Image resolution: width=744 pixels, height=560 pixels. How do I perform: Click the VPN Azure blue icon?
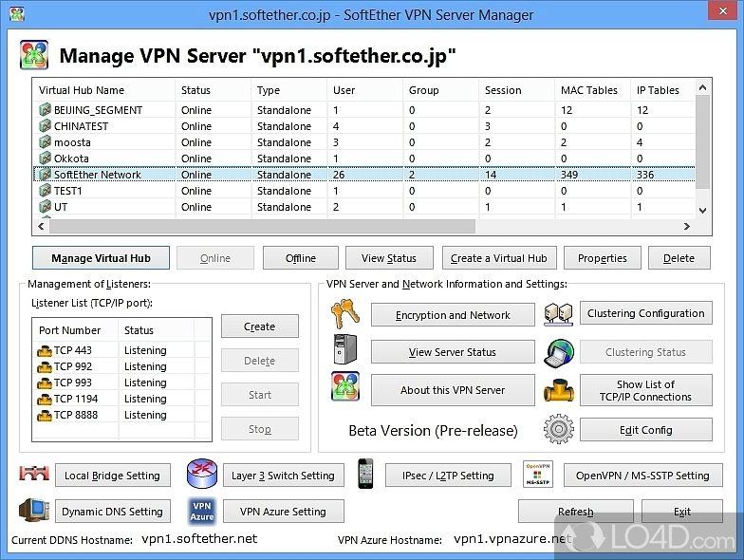201,511
